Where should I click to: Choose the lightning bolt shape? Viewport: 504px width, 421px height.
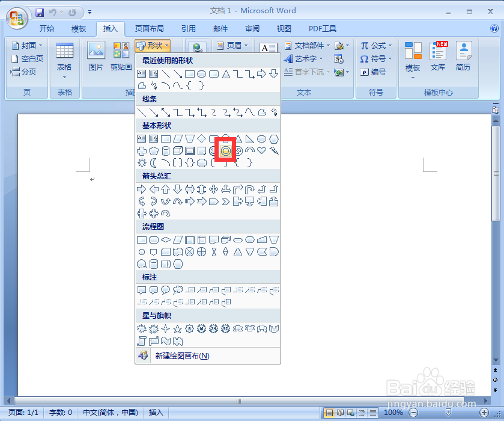coord(274,150)
